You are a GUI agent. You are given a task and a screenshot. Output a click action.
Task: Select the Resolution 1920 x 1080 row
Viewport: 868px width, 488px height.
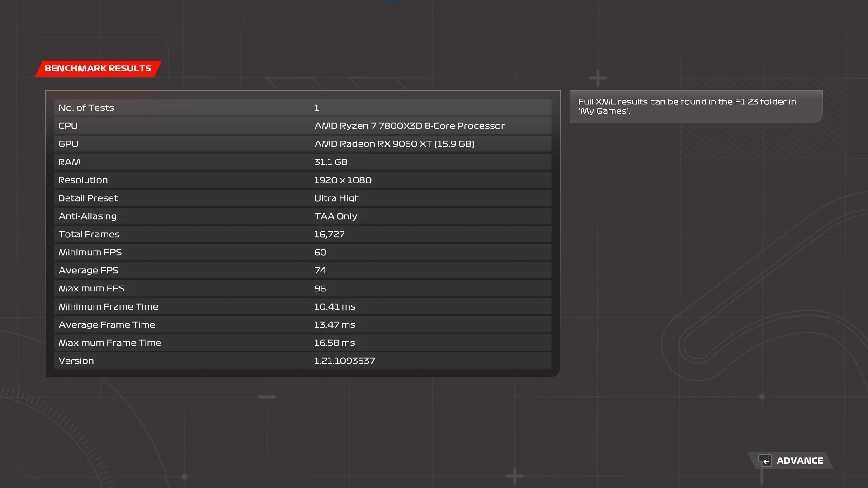point(302,180)
